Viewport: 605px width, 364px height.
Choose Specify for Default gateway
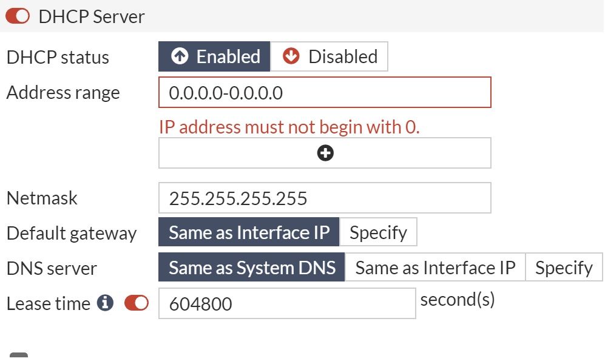coord(378,233)
